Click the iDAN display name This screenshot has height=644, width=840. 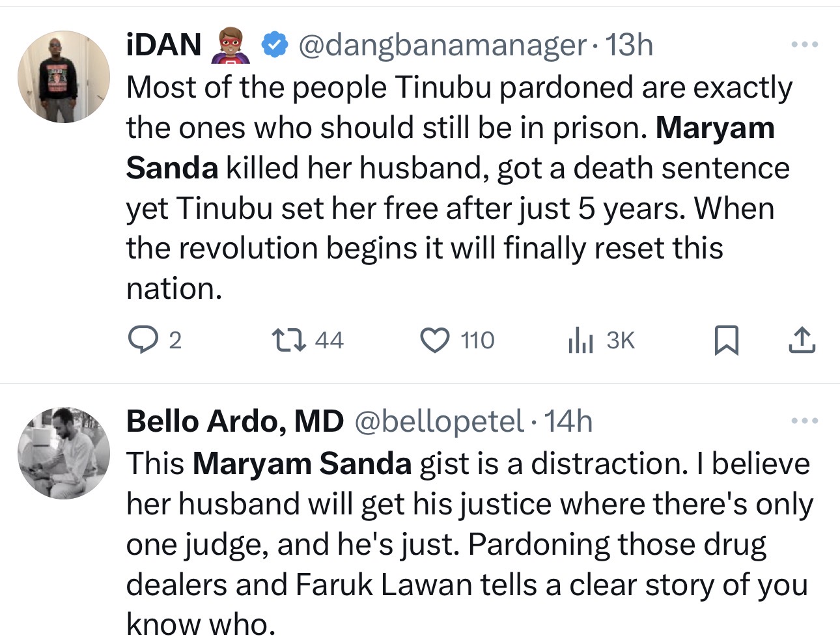(164, 45)
